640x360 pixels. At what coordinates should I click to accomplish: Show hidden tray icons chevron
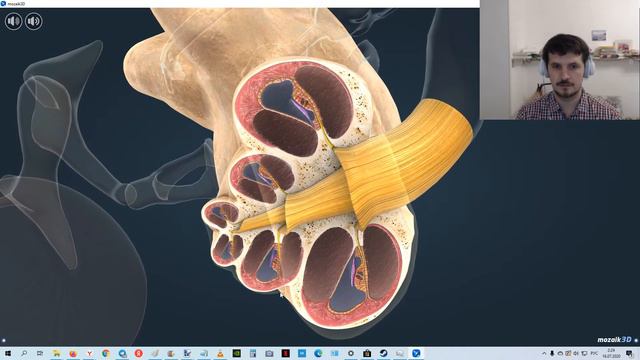pos(544,353)
